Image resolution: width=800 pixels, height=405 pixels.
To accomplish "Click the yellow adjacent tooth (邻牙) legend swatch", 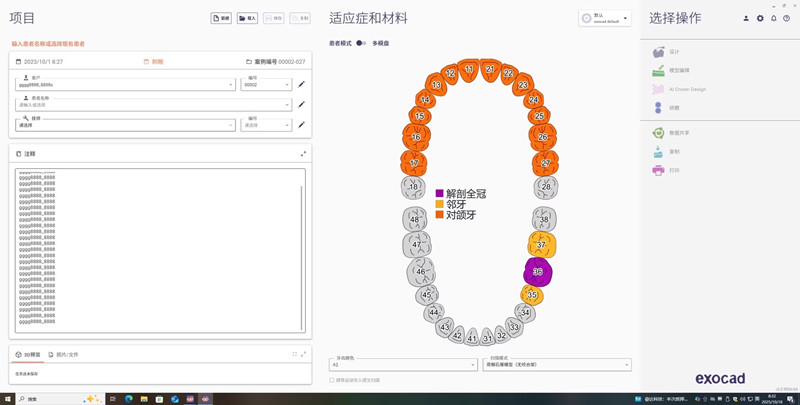I will pyautogui.click(x=439, y=204).
